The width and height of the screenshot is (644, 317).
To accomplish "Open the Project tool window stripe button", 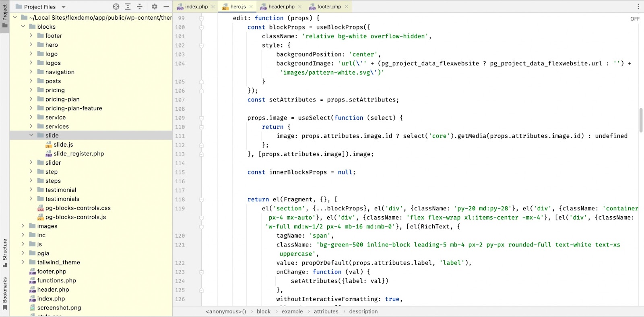I will (5, 16).
